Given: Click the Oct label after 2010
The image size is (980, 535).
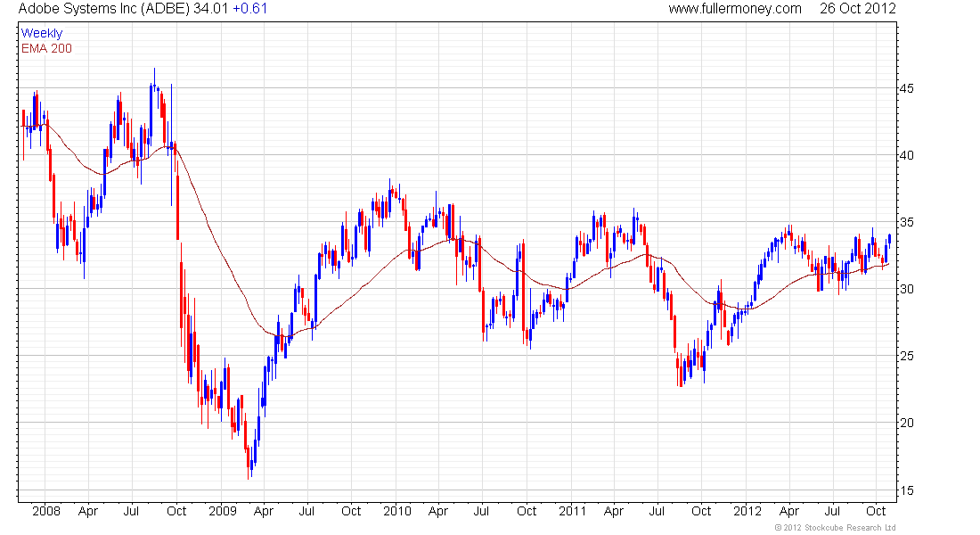Looking at the screenshot, I should (x=527, y=511).
